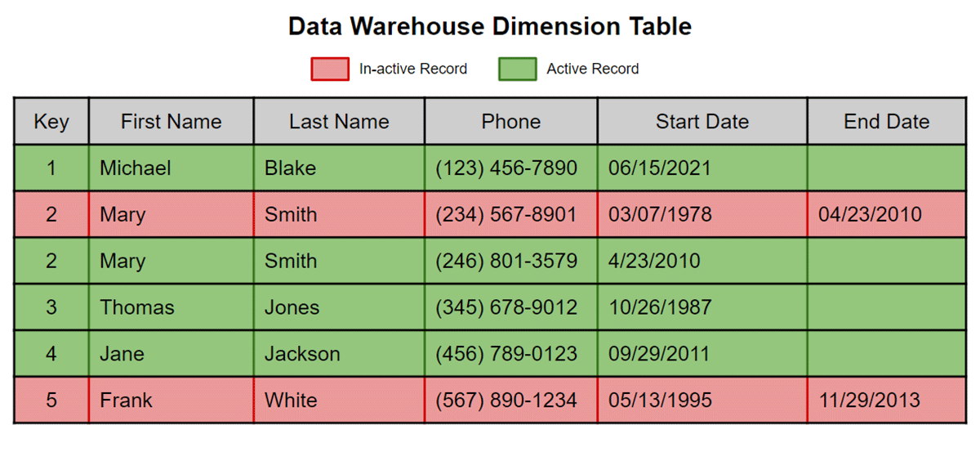
Task: Click the Key column header
Action: coord(51,122)
